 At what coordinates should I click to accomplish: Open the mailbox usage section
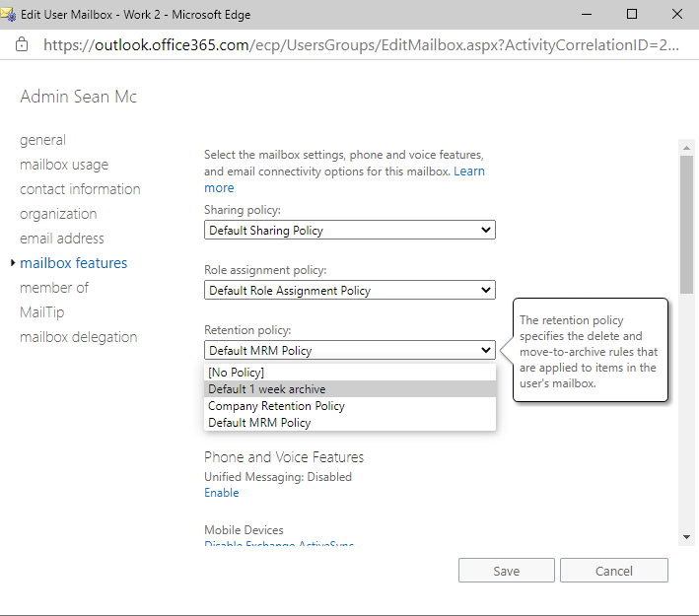pyautogui.click(x=64, y=165)
